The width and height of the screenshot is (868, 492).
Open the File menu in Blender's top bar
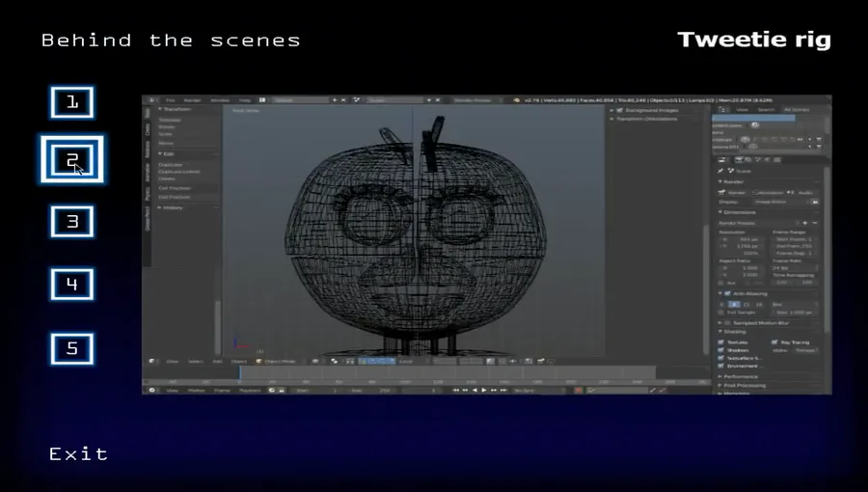click(x=171, y=100)
